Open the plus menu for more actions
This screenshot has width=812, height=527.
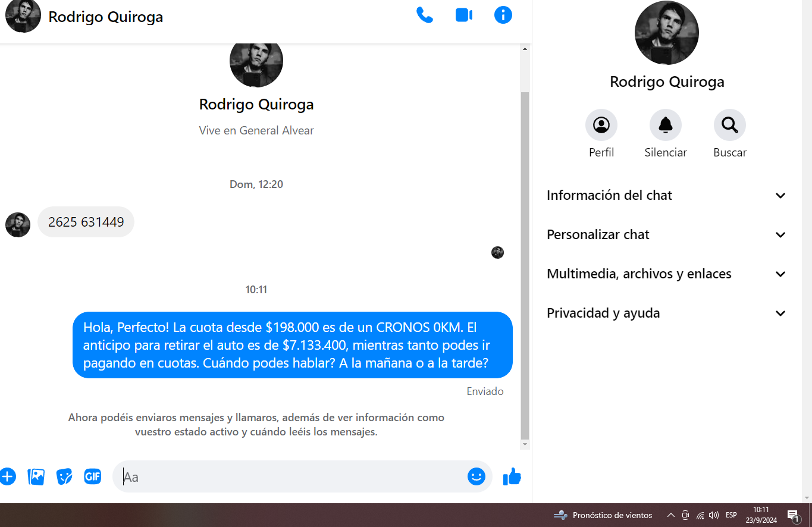[7, 476]
